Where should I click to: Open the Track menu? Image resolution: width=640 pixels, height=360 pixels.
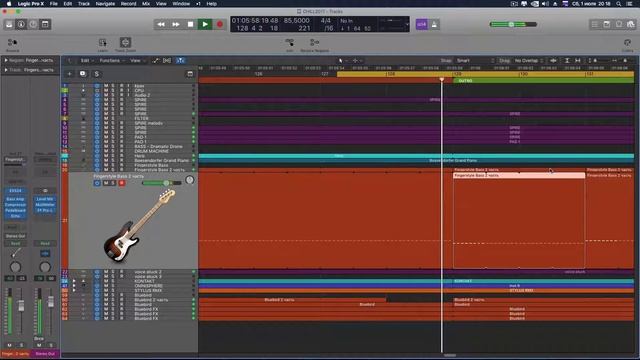[84, 4]
